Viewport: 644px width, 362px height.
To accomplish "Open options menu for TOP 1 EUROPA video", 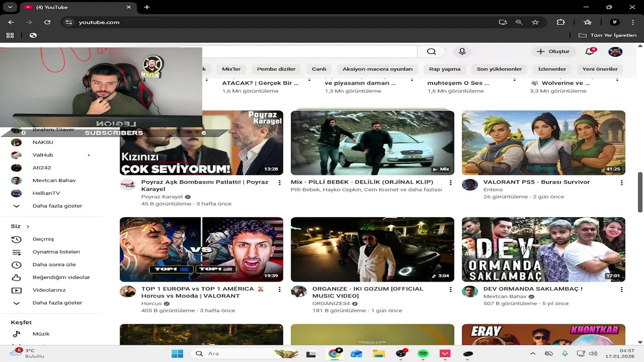I will [279, 290].
